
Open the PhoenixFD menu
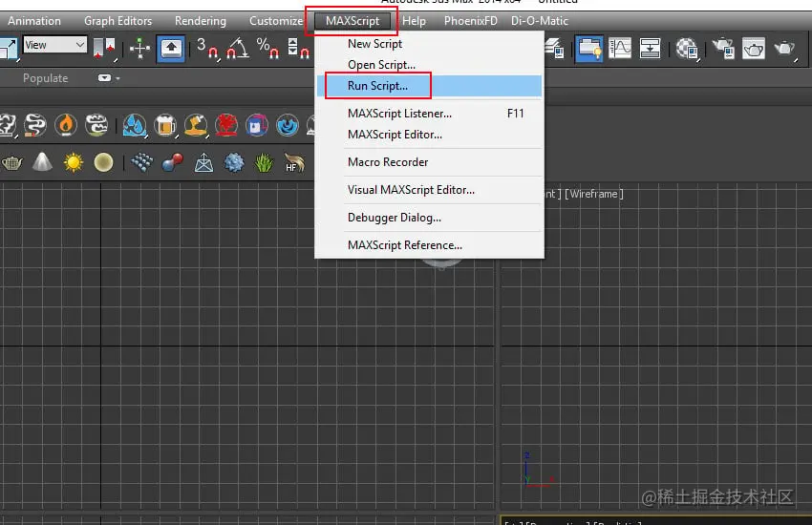click(x=470, y=21)
